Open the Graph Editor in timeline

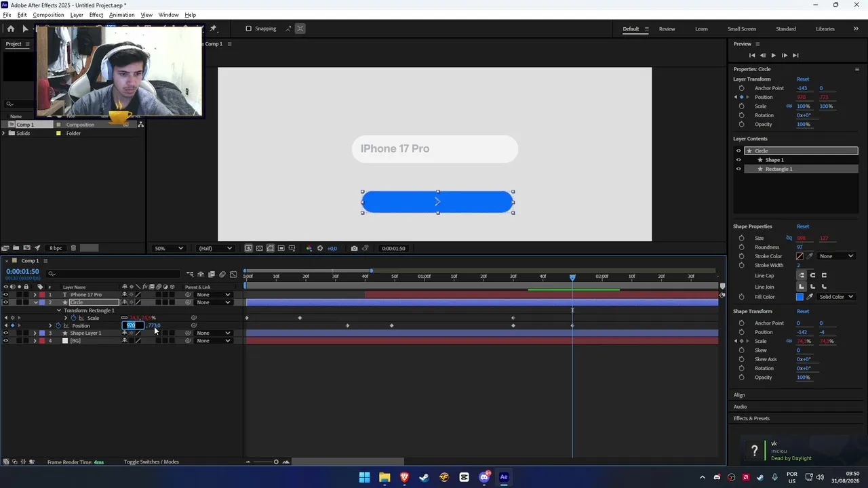[x=234, y=274]
